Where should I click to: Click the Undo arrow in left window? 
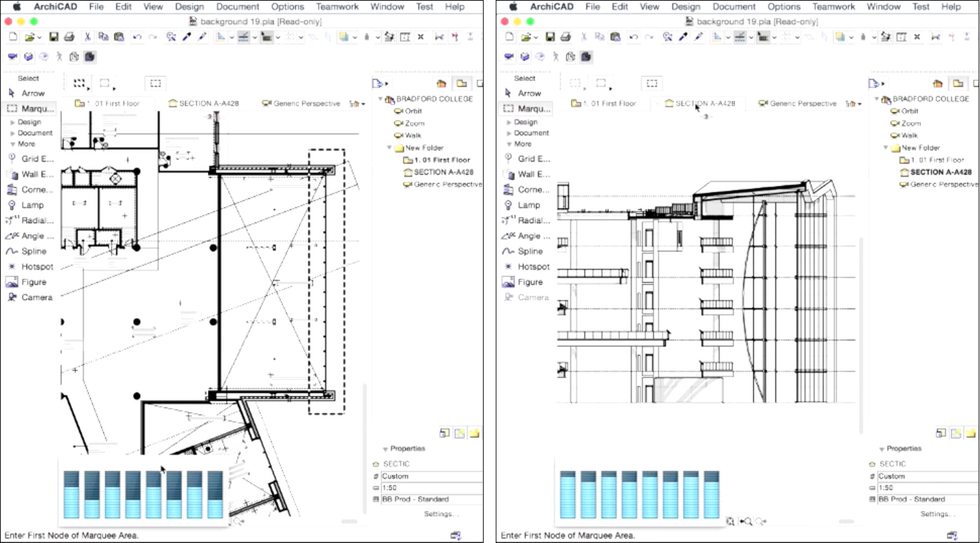click(138, 36)
